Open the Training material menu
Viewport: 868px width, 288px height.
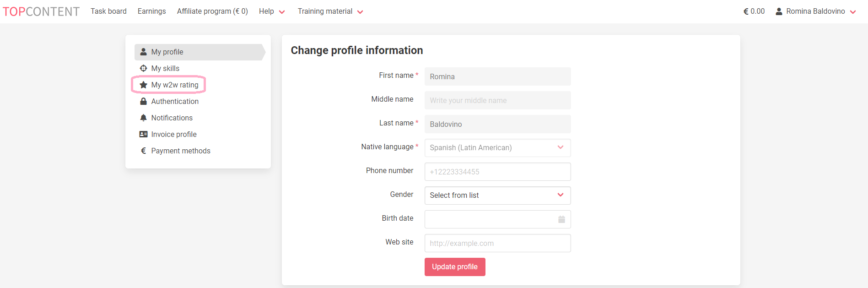tap(330, 11)
